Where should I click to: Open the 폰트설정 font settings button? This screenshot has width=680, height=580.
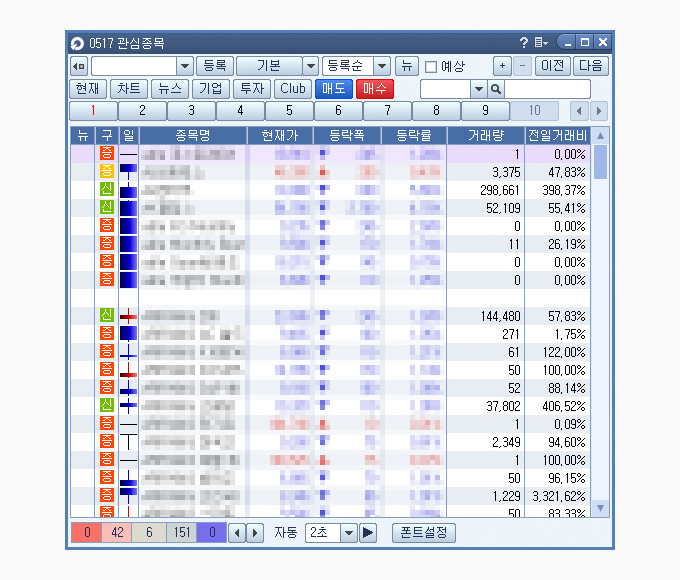pyautogui.click(x=424, y=533)
